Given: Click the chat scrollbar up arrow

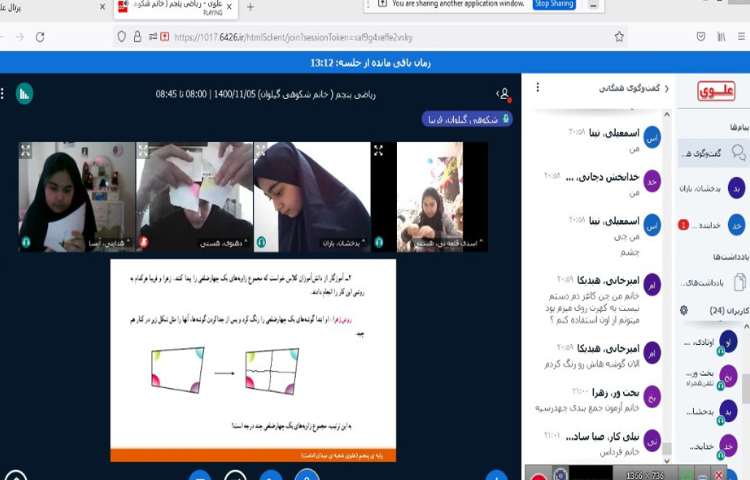Looking at the screenshot, I should tap(667, 115).
